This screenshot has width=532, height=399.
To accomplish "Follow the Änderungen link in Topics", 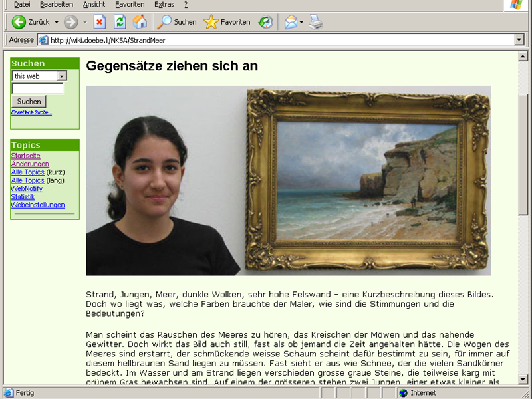I will 30,164.
